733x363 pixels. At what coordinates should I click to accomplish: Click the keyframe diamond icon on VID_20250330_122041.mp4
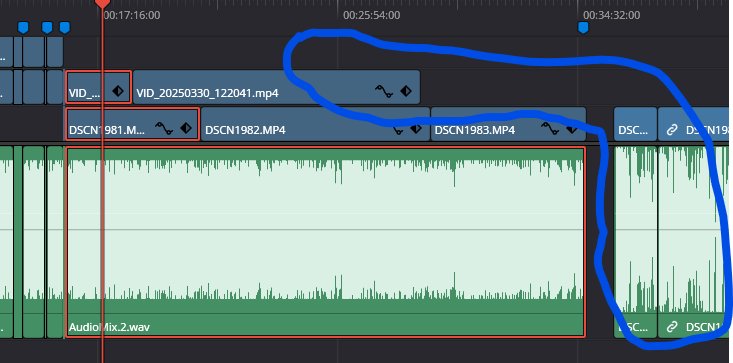(x=406, y=91)
